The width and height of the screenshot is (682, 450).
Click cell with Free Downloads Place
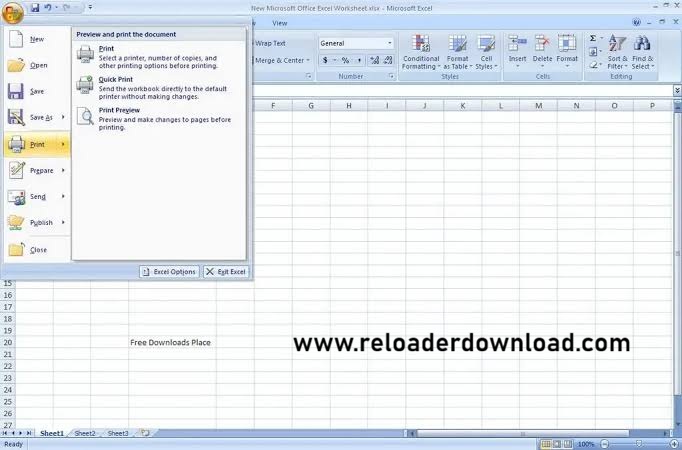(170, 343)
